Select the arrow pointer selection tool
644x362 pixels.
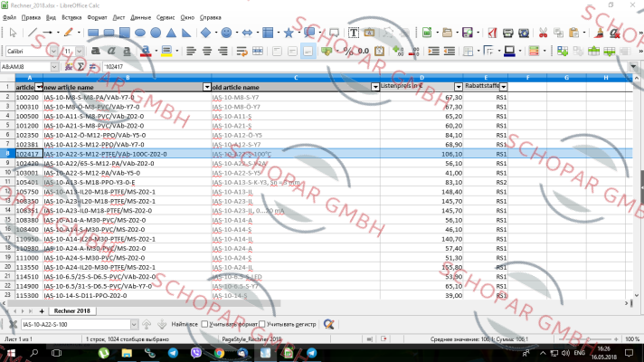point(13,33)
